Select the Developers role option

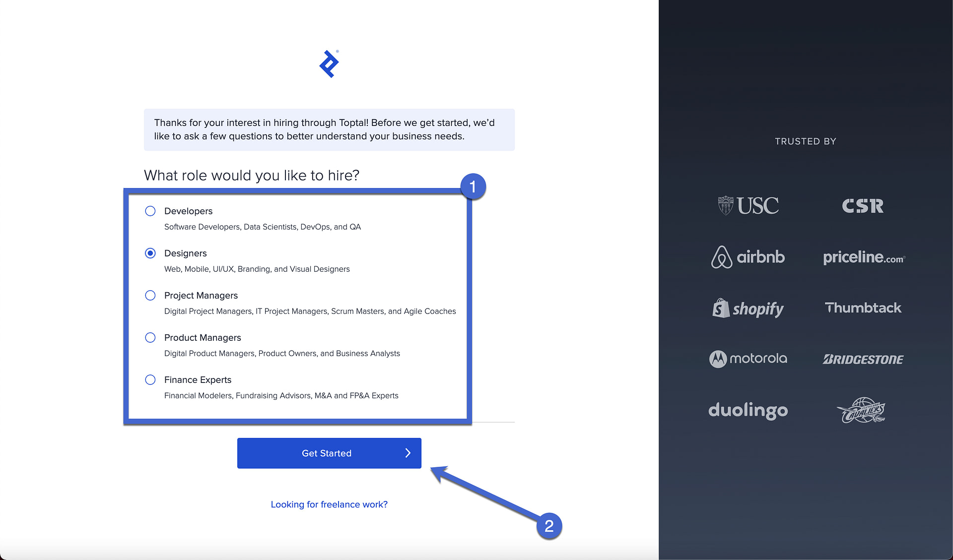point(150,211)
